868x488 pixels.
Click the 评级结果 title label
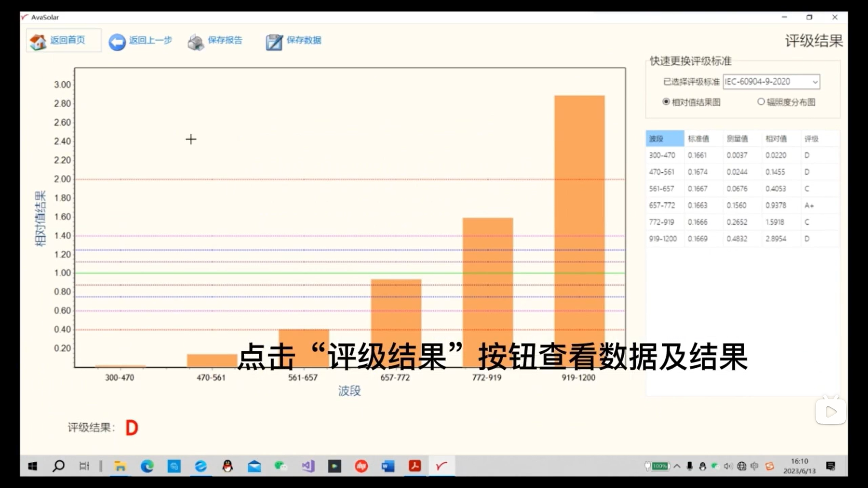coord(813,41)
